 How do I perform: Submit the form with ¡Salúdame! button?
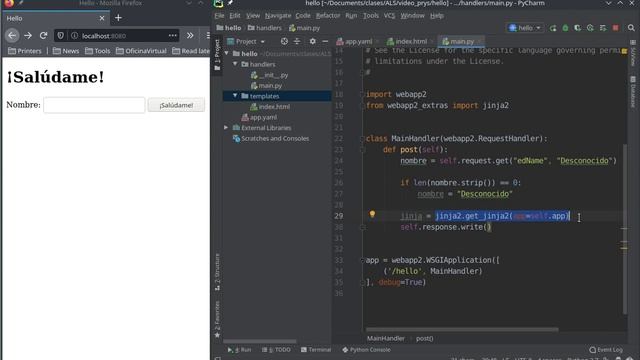point(176,105)
